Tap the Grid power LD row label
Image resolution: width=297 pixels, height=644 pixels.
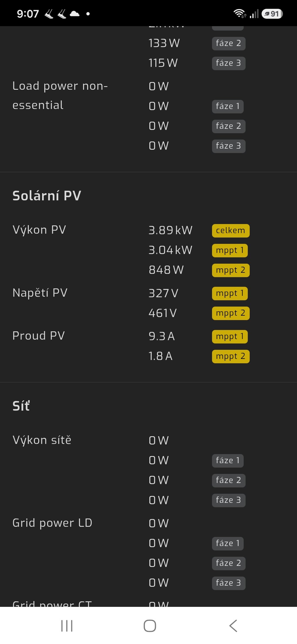pos(52,523)
